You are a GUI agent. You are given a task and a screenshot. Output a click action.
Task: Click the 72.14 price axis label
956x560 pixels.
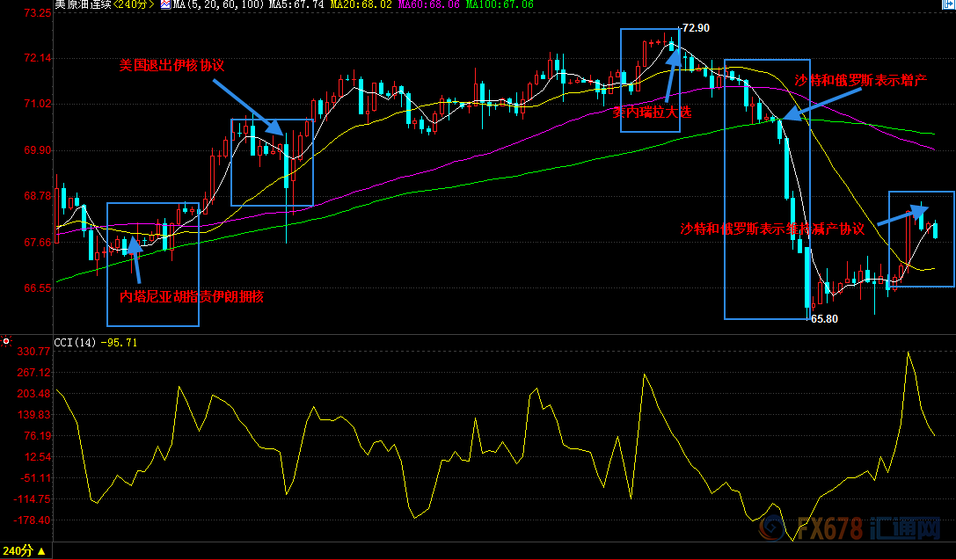pyautogui.click(x=37, y=59)
